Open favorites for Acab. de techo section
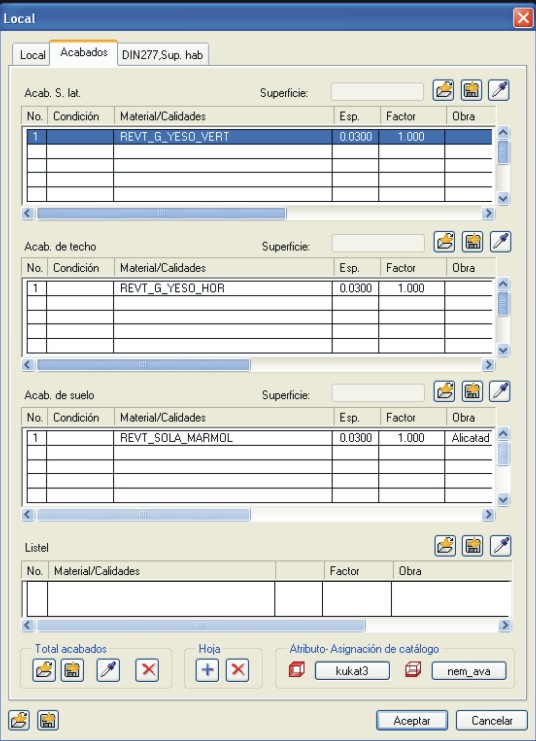The height and width of the screenshot is (741, 536). coord(444,242)
